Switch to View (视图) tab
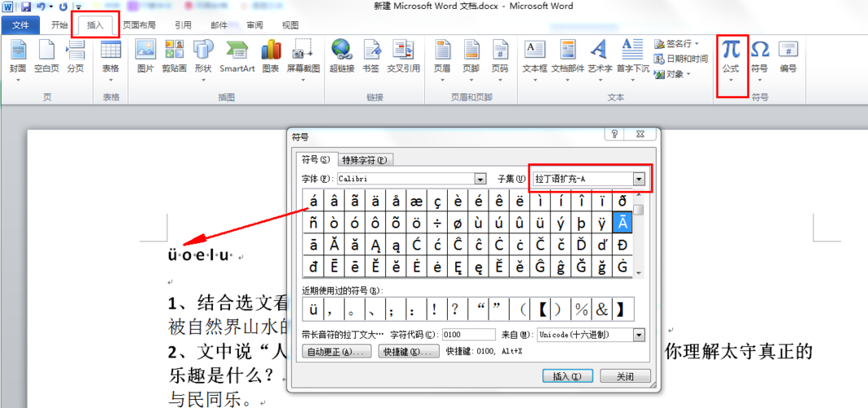 pyautogui.click(x=290, y=25)
